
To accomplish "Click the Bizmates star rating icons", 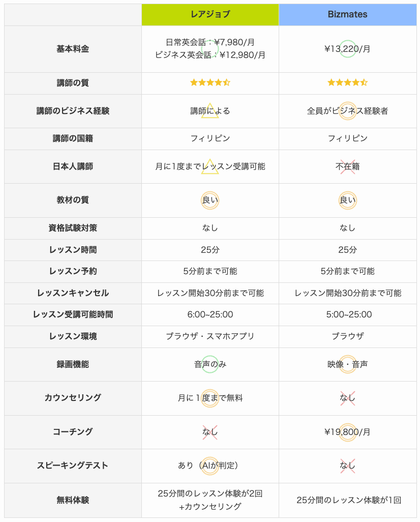I will click(347, 82).
